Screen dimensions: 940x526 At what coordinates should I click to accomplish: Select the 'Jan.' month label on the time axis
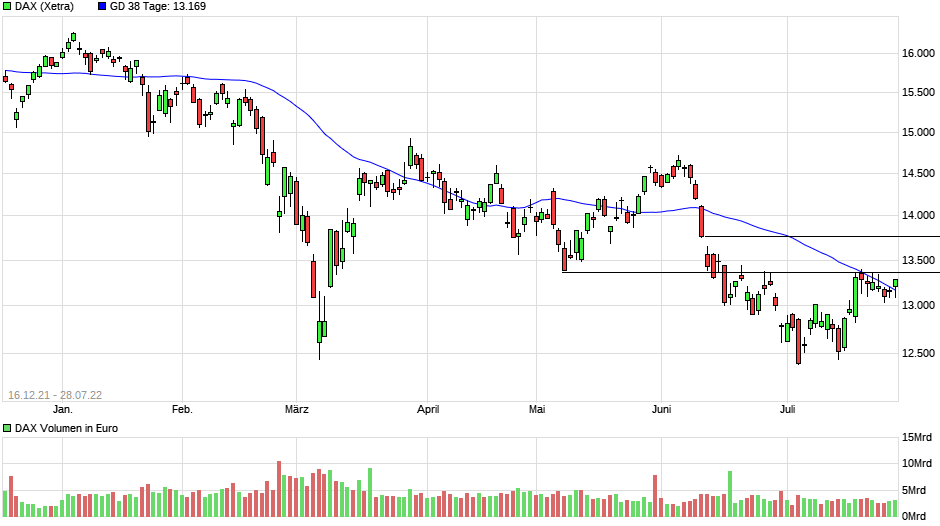pos(62,409)
